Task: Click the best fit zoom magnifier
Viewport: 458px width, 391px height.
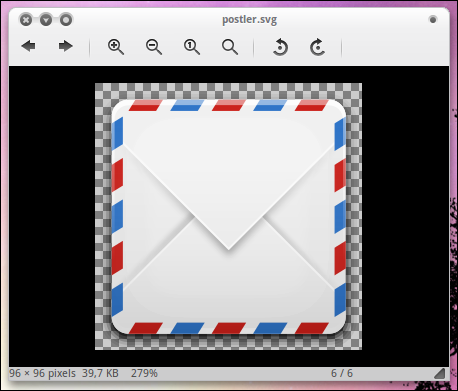Action: click(x=230, y=47)
